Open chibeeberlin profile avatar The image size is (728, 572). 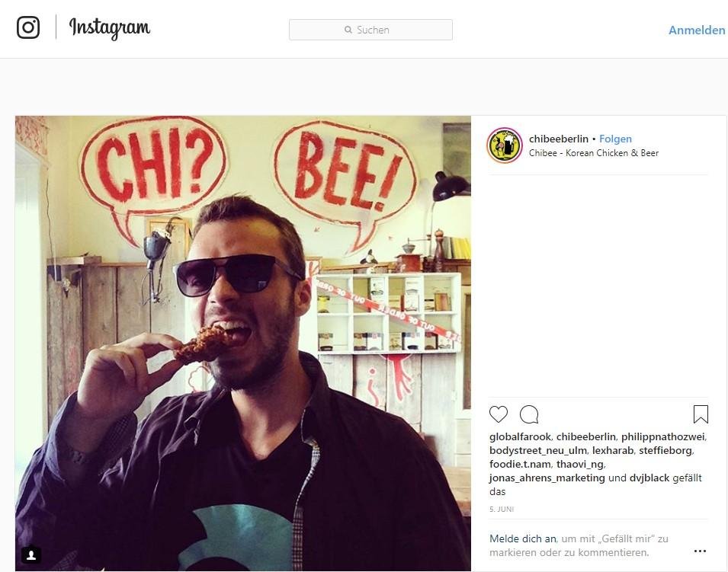[x=505, y=145]
